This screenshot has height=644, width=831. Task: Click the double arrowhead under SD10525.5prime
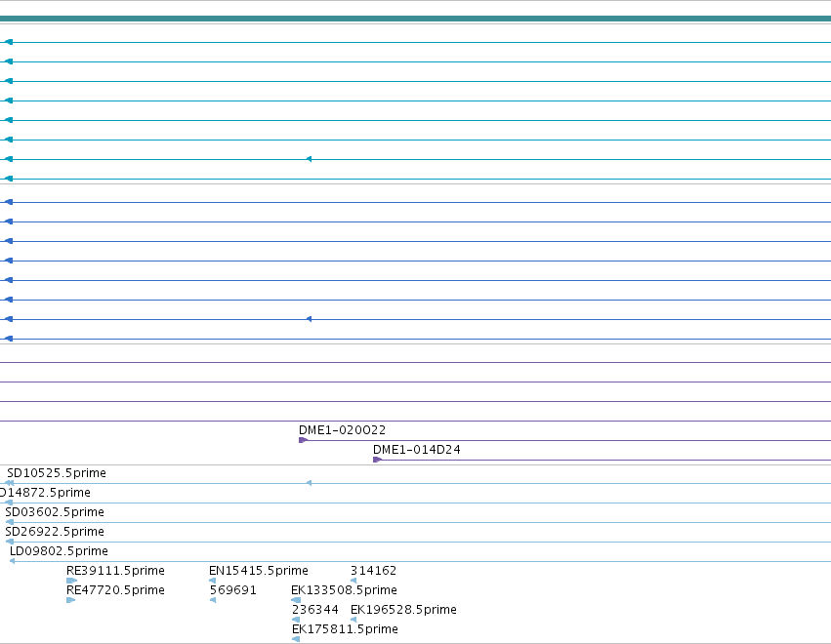click(9, 483)
